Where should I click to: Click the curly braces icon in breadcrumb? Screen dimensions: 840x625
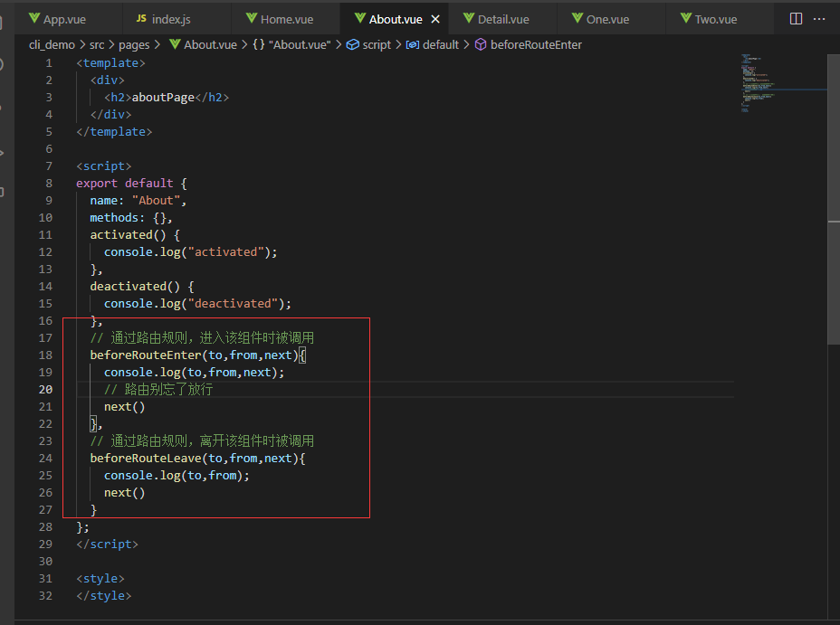[x=259, y=45]
